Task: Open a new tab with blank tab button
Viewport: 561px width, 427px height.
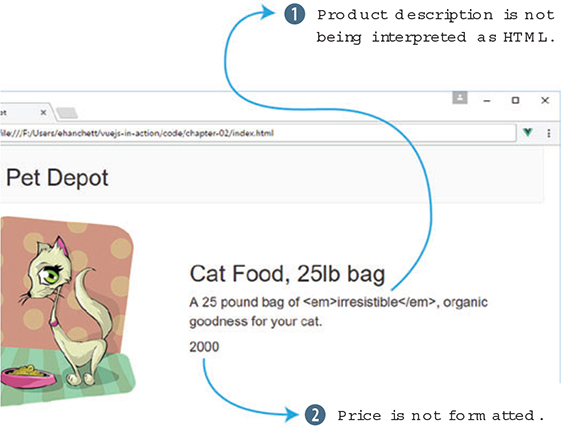Action: (67, 113)
